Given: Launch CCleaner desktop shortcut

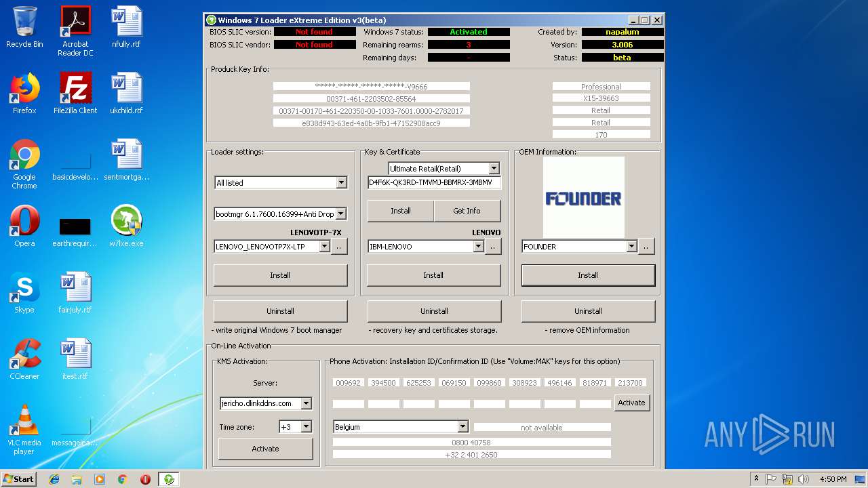Looking at the screenshot, I should click(x=24, y=359).
